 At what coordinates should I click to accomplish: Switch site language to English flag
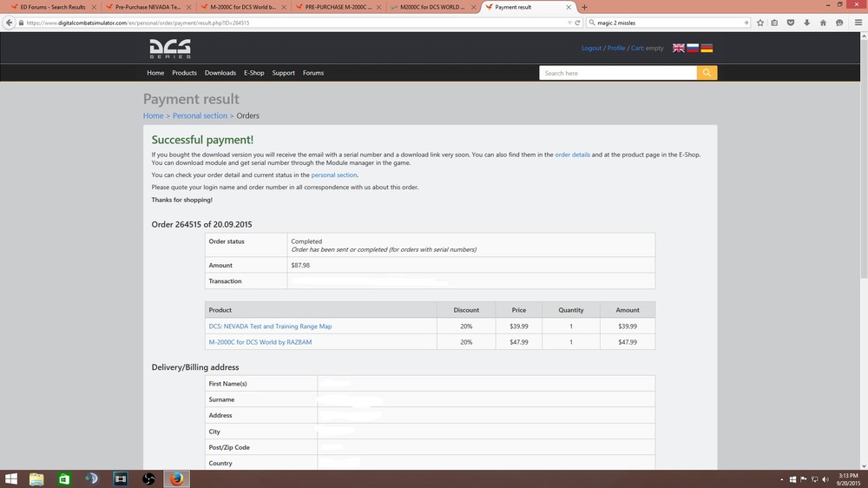(678, 48)
